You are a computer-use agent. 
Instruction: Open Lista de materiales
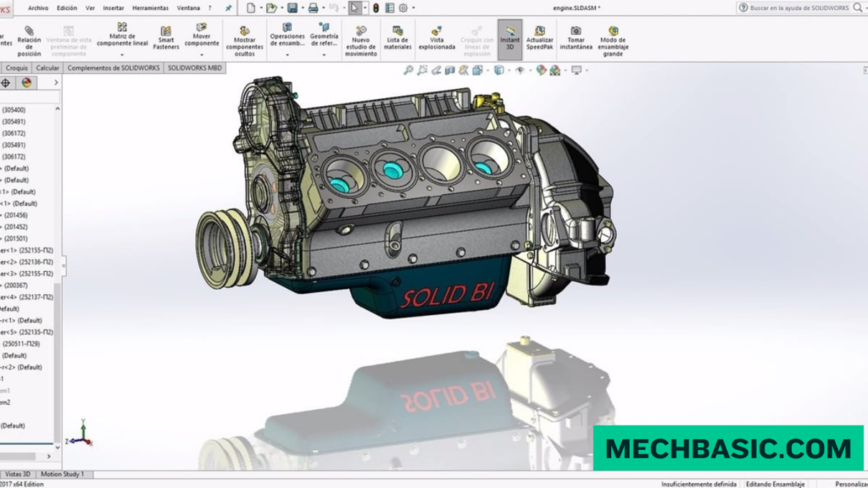tap(398, 37)
